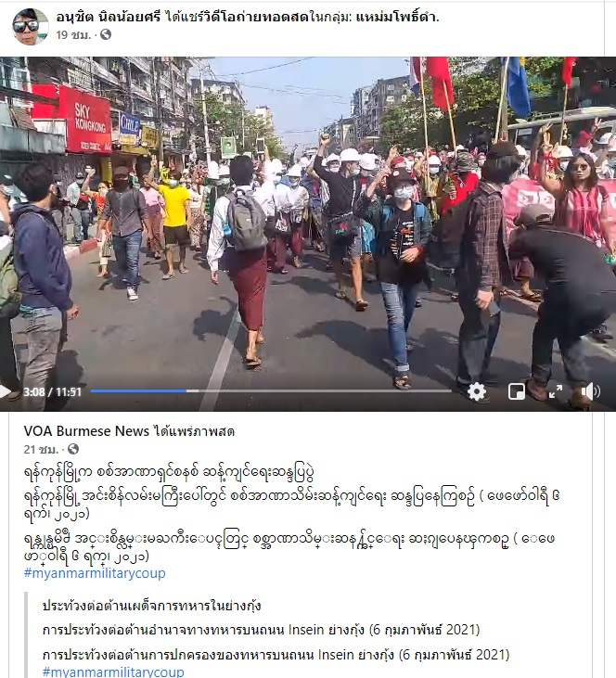Mute the video volume speaker

click(590, 391)
